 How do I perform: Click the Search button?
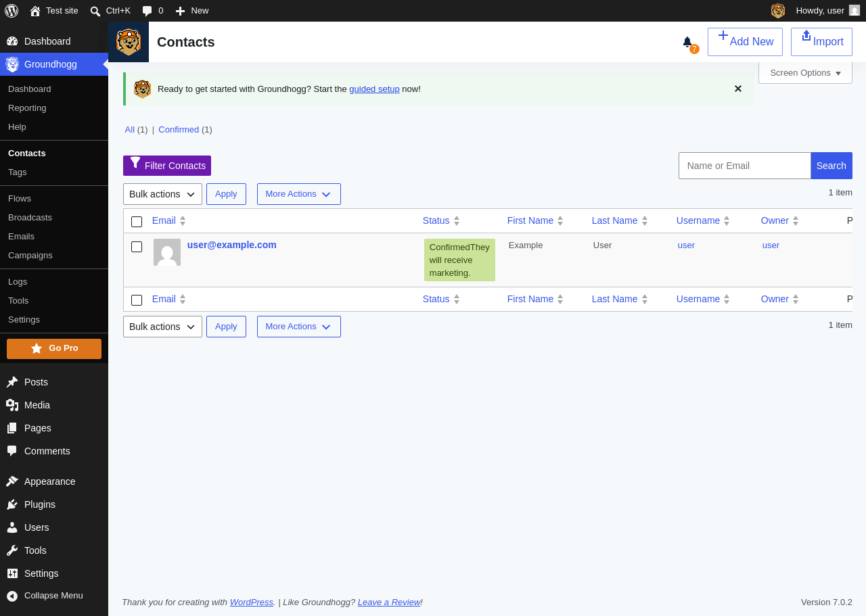coord(831,166)
